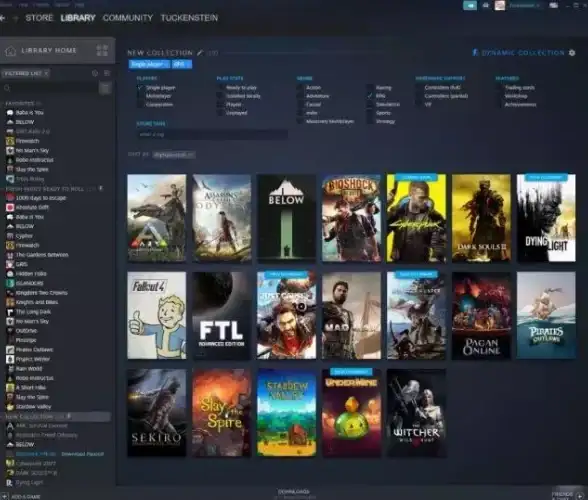Open advanced filter options button beside search
This screenshot has width=588, height=500.
pos(105,88)
